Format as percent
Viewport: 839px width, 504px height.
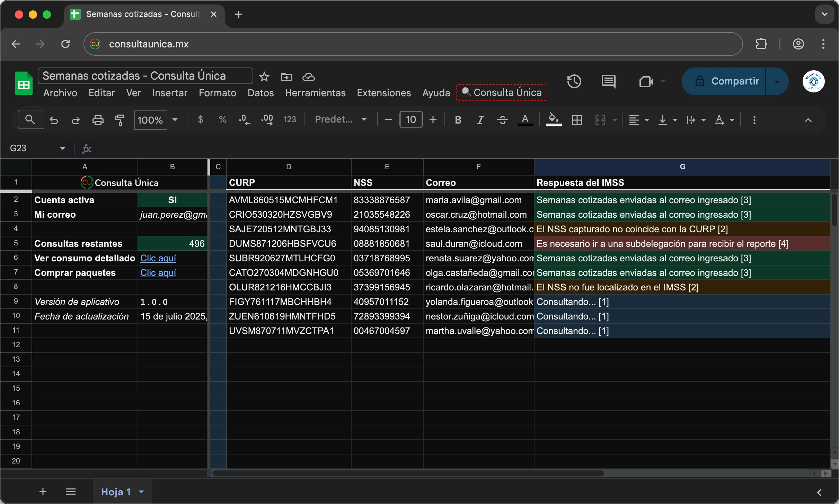tap(222, 120)
